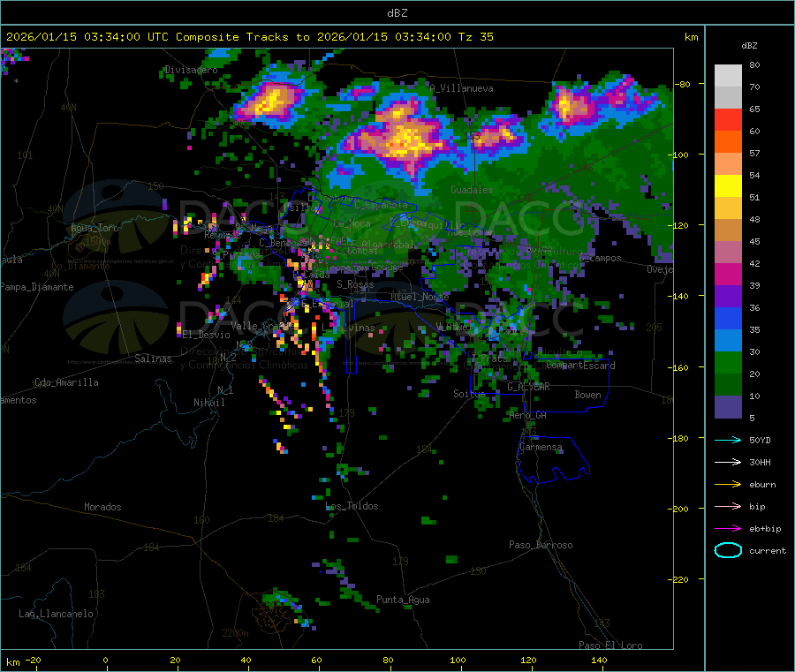The image size is (795, 672).
Task: Select the light gray 80 dBZ swatch
Action: pos(728,76)
